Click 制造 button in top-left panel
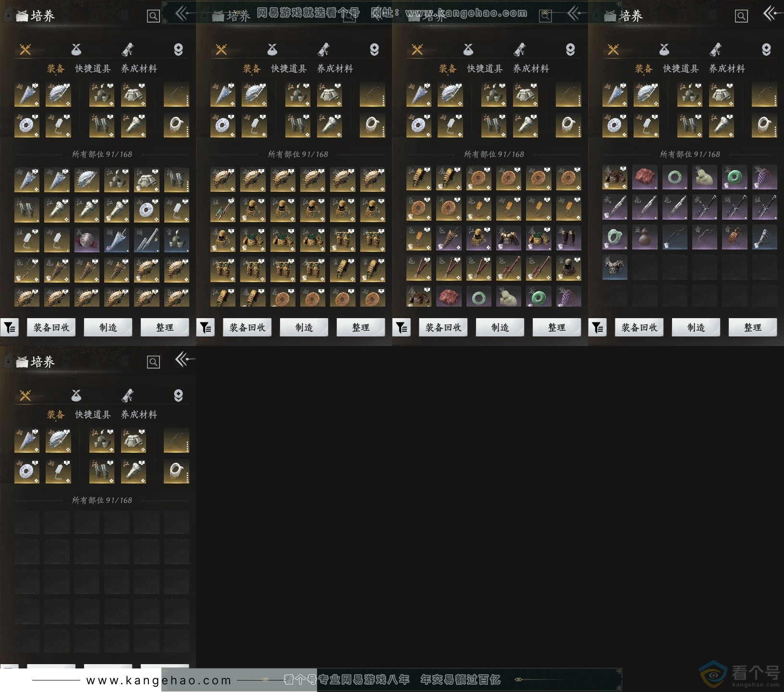Viewport: 784px width, 692px height. tap(108, 327)
